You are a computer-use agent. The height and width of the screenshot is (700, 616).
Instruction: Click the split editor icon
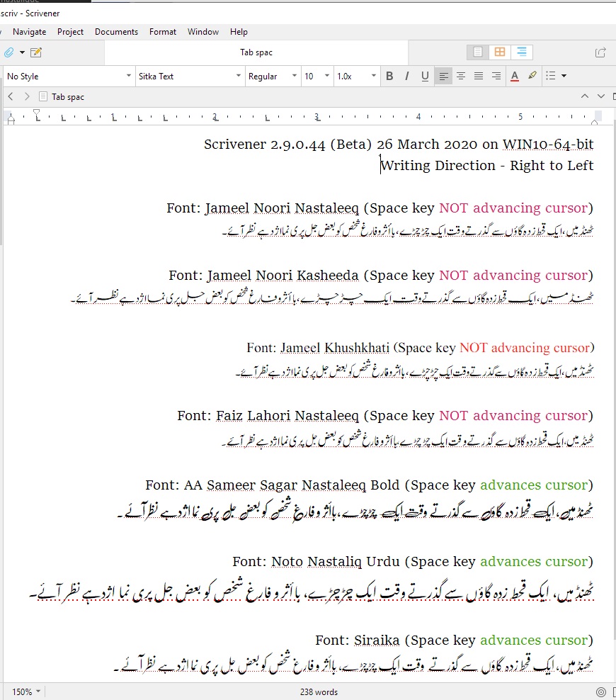coord(614,96)
